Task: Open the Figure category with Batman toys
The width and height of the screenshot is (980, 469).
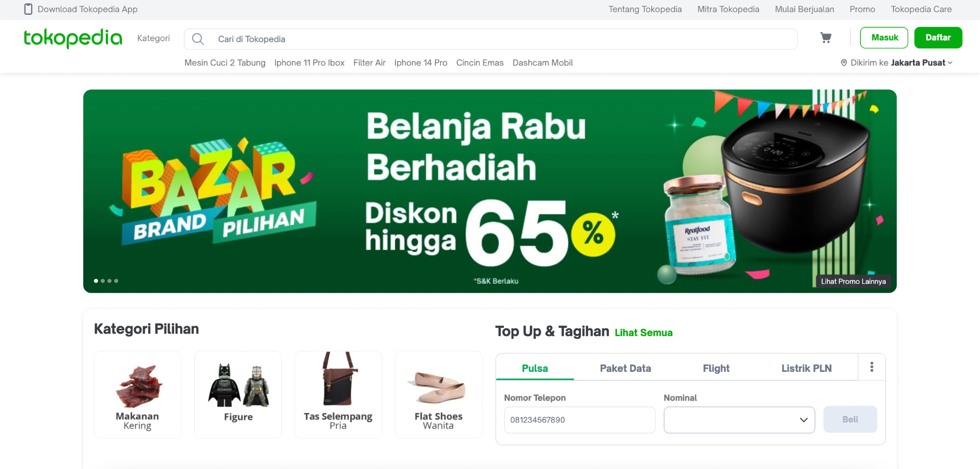Action: (x=238, y=394)
